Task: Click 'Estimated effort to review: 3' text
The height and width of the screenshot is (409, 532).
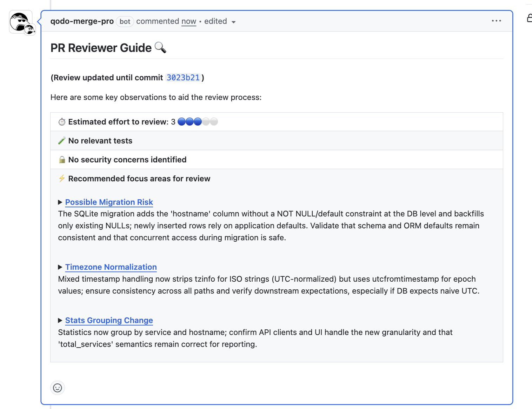Action: (122, 122)
